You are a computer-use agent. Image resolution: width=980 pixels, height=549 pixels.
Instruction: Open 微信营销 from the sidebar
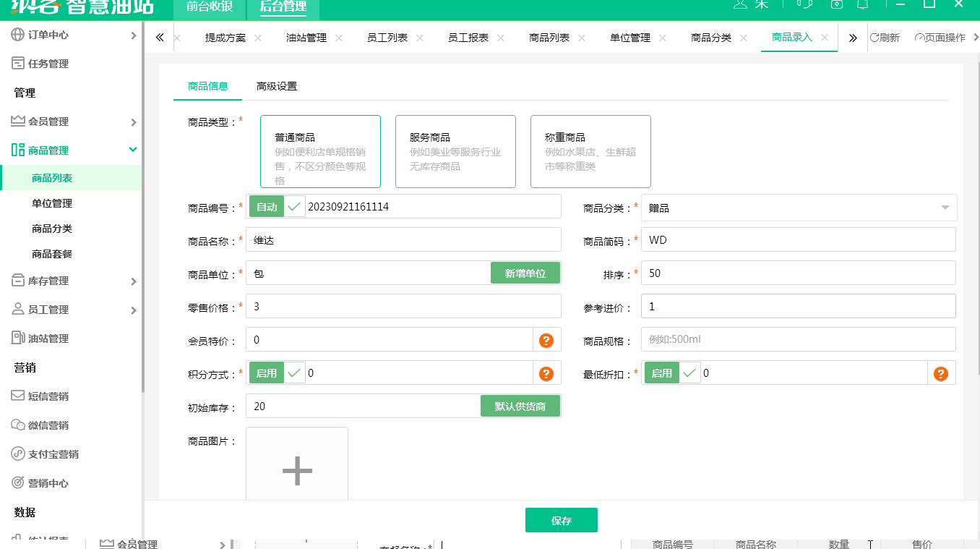pos(45,425)
